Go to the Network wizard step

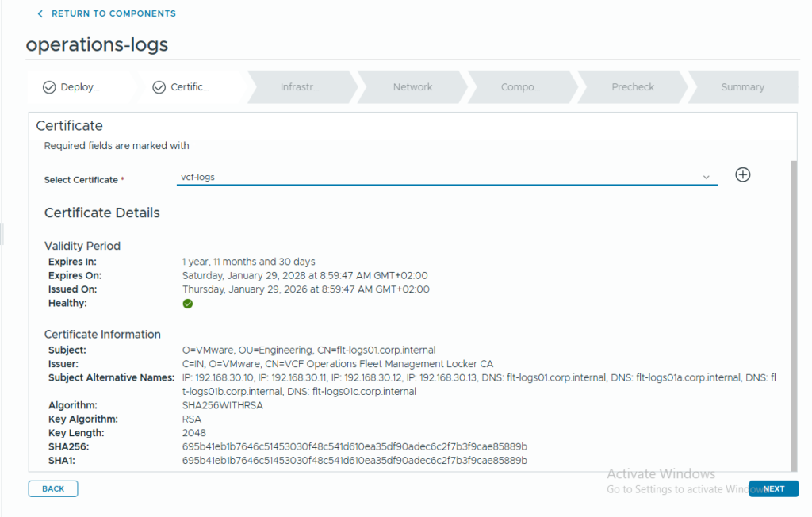tap(412, 87)
